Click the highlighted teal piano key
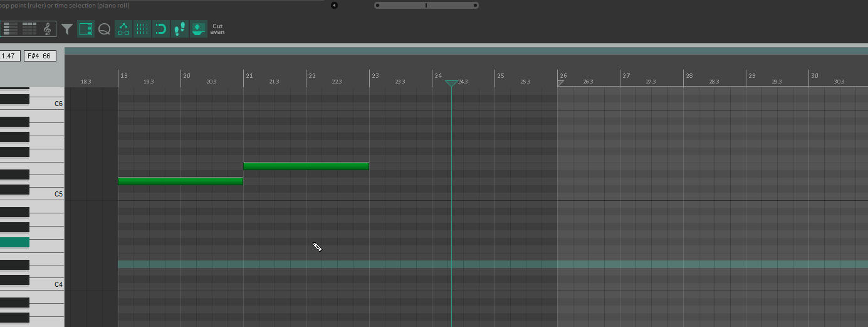The width and height of the screenshot is (868, 327). pyautogui.click(x=14, y=242)
